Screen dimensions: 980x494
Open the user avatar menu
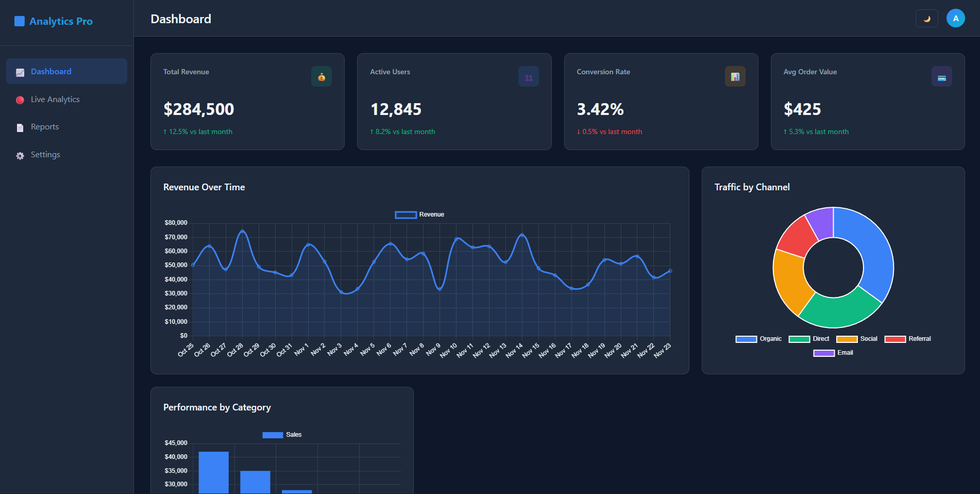956,18
